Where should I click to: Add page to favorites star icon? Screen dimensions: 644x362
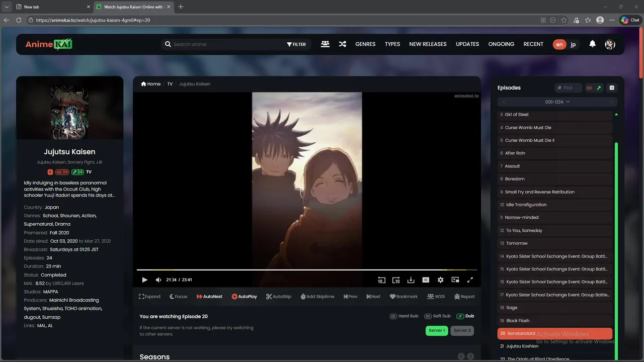(564, 20)
